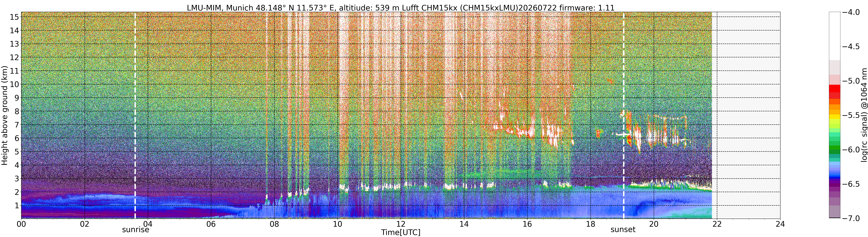Click time axis tick label 22
868x237 pixels.
[x=717, y=224]
